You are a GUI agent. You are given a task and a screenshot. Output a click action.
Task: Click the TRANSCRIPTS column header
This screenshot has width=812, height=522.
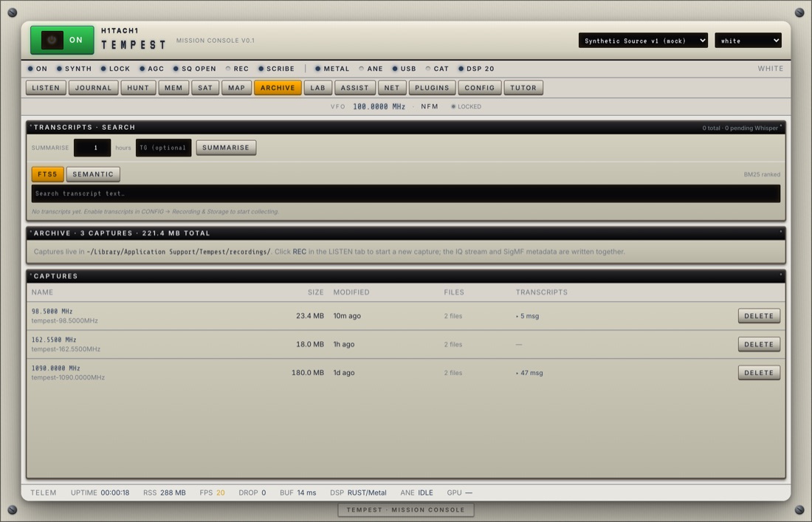click(542, 292)
